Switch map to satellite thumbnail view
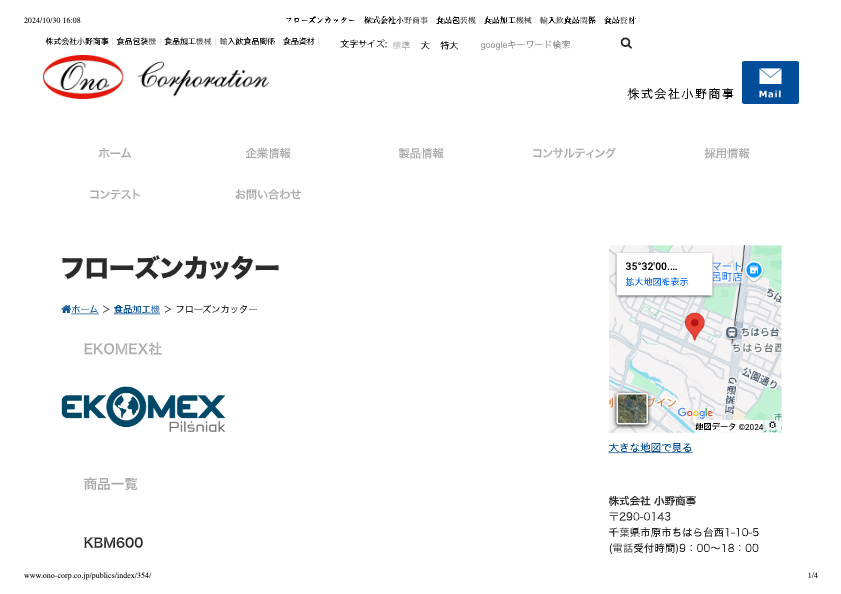Screen dimensions: 841x594 632,409
